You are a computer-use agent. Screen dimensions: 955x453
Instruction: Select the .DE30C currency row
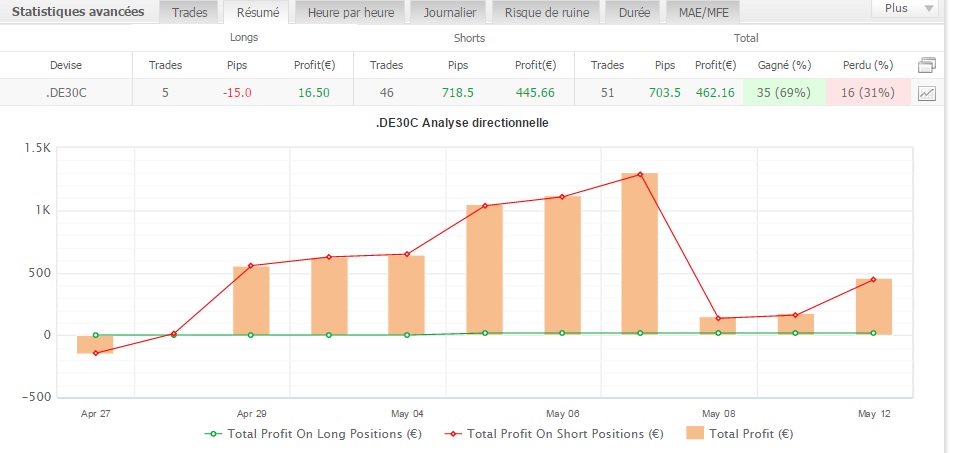(x=66, y=93)
